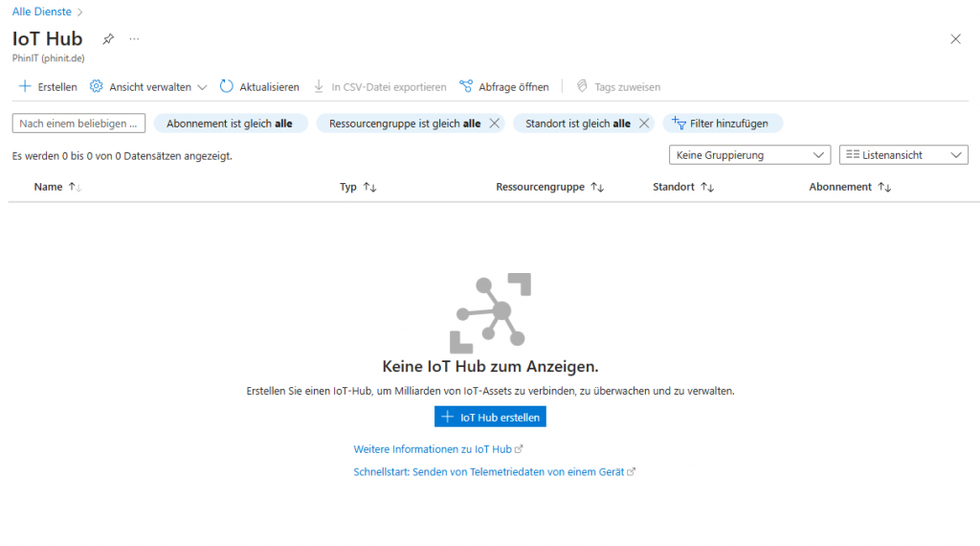Click the large IoT Hub placeholder icon
The image size is (980, 546).
(490, 312)
